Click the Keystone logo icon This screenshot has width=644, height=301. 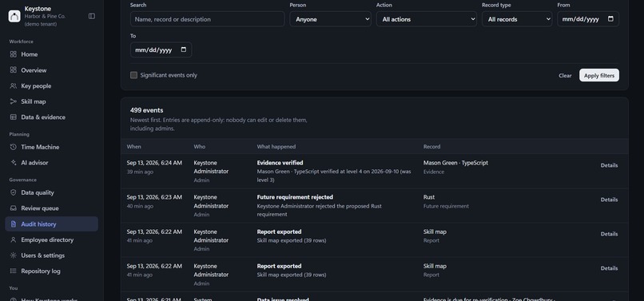tap(14, 16)
